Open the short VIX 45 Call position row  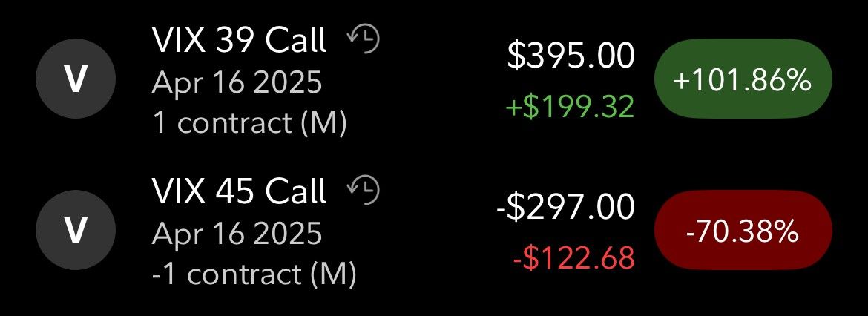coord(434,231)
